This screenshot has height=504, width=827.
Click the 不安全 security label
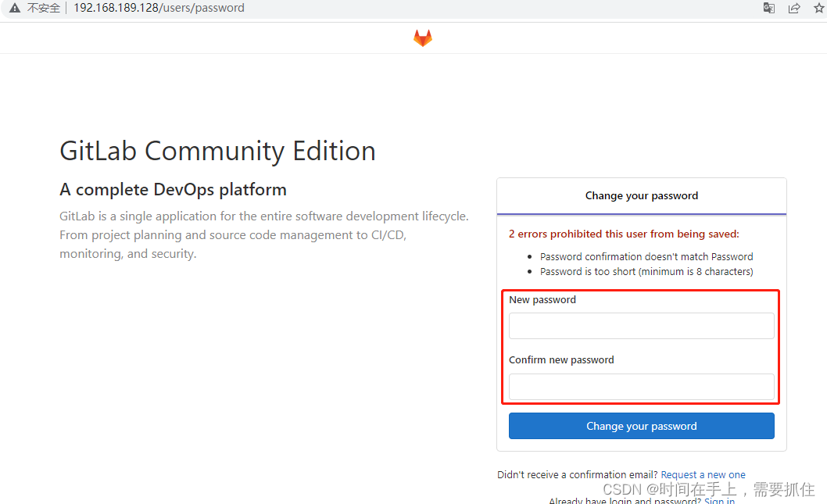click(43, 8)
